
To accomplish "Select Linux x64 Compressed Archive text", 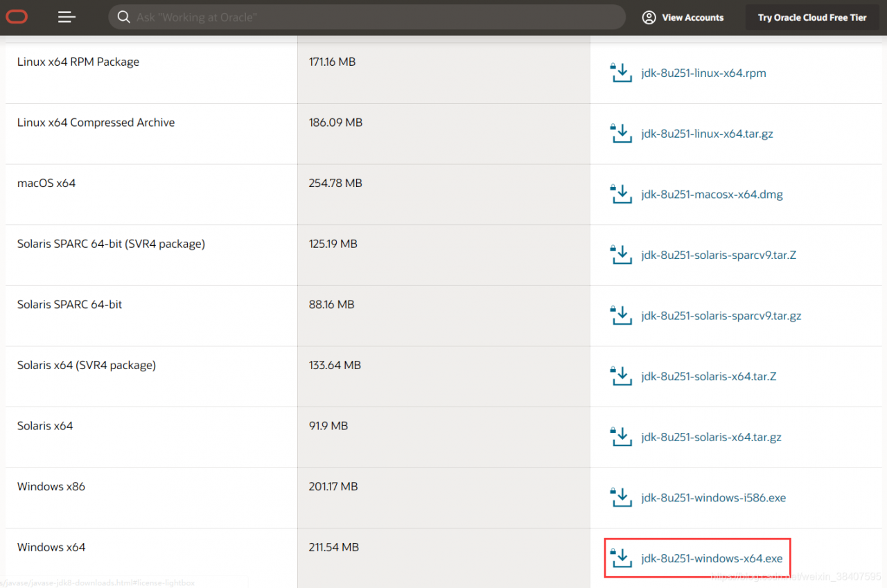I will coord(96,123).
